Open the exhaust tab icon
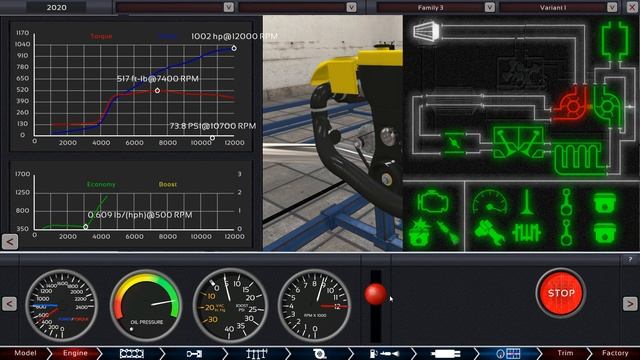The height and width of the screenshot is (360, 640). [445, 353]
